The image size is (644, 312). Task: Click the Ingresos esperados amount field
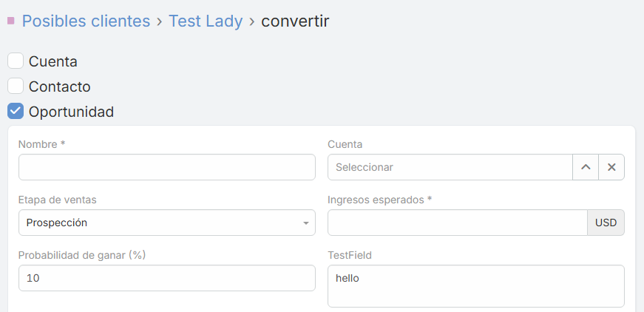(457, 223)
